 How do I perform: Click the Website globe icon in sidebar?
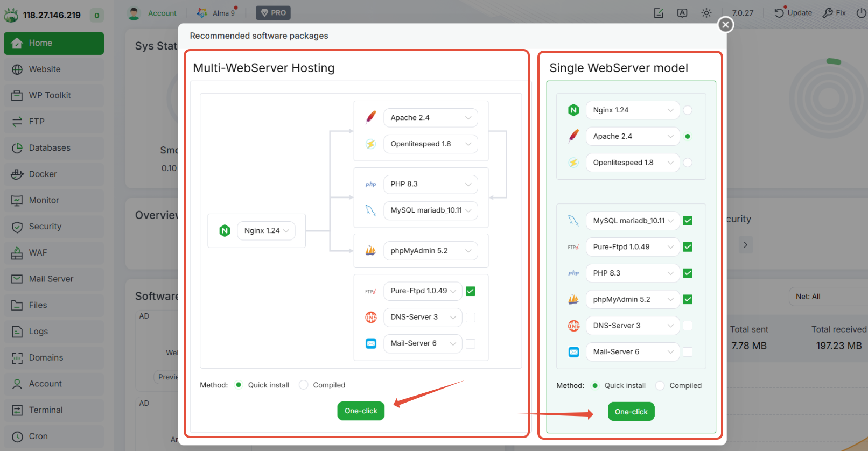click(17, 69)
